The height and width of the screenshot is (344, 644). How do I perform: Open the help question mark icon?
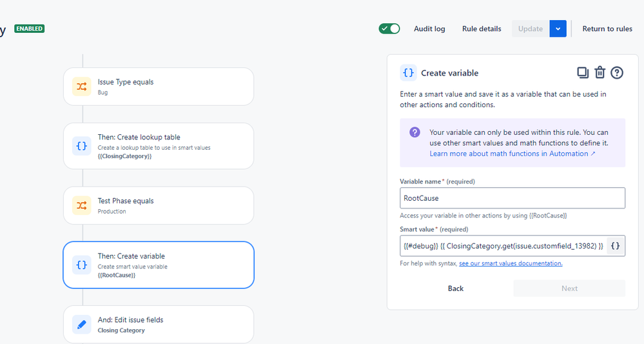[x=617, y=72]
